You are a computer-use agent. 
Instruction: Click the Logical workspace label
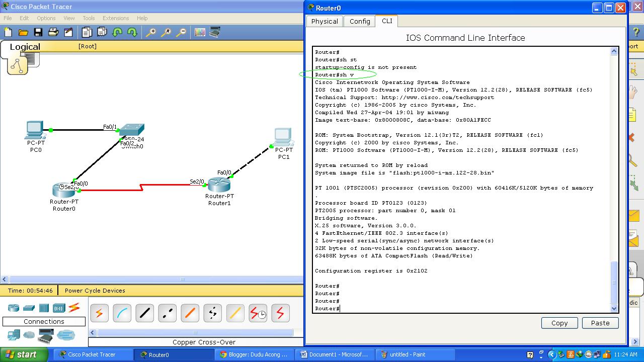click(25, 47)
